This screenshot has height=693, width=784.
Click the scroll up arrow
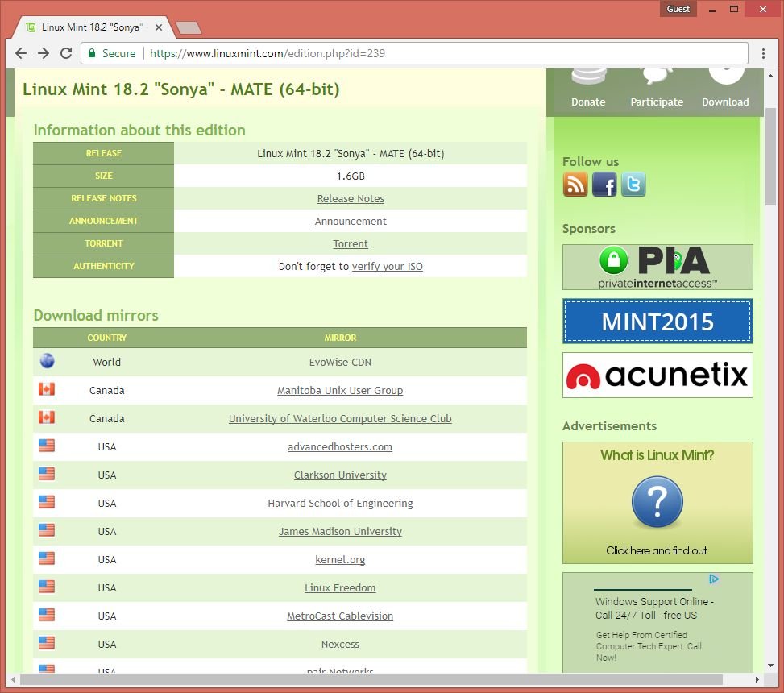770,76
